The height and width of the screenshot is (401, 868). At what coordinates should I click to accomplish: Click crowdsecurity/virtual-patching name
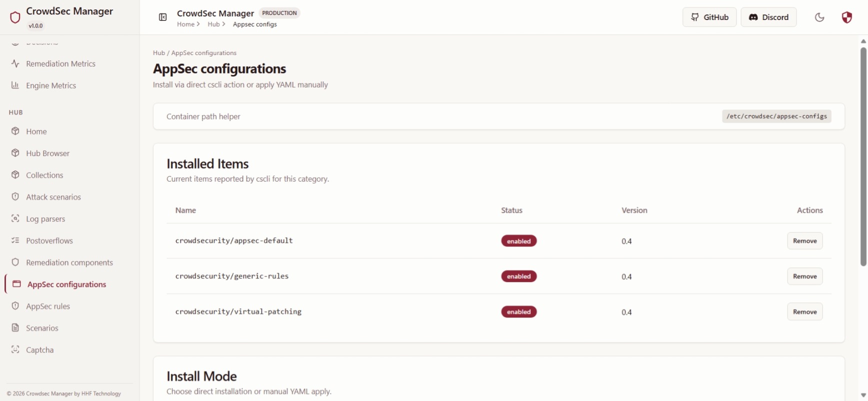(238, 311)
